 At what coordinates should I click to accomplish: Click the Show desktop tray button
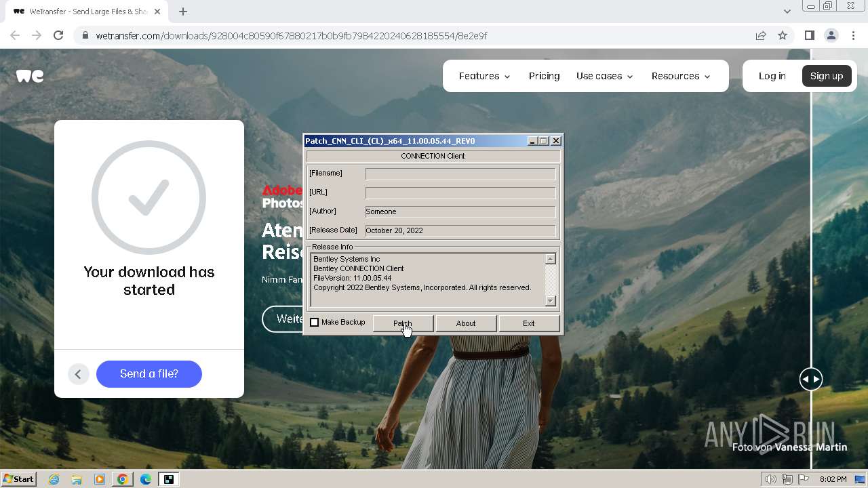pyautogui.click(x=860, y=479)
